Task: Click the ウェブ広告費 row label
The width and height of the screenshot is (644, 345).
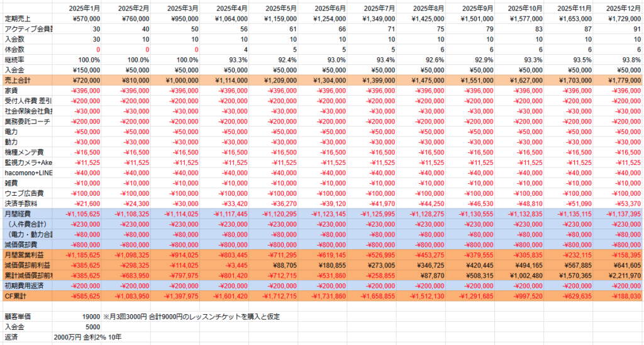Action: 26,193
